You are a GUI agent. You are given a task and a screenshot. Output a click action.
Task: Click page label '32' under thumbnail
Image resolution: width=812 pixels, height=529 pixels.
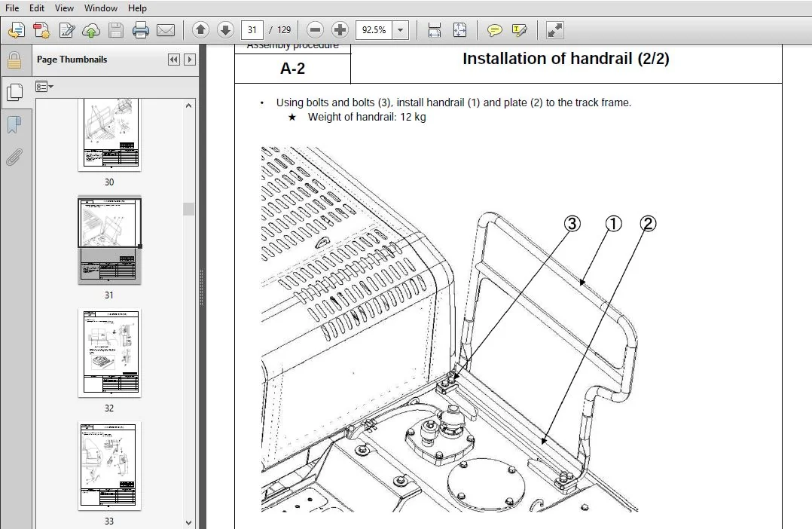[109, 408]
